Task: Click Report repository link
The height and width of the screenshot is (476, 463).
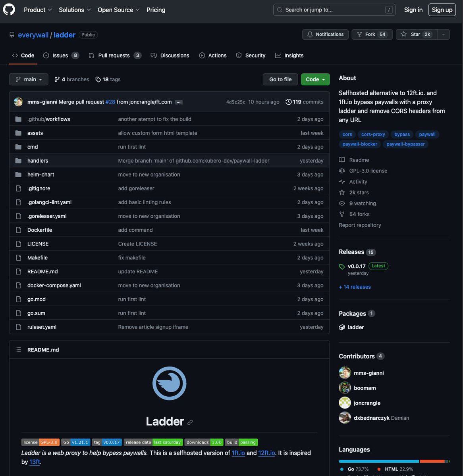Action: (360, 225)
